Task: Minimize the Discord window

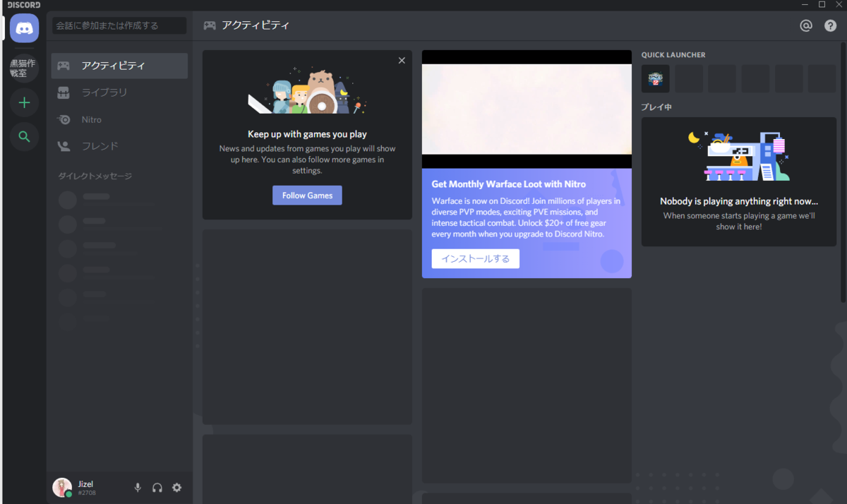Action: coord(806,4)
